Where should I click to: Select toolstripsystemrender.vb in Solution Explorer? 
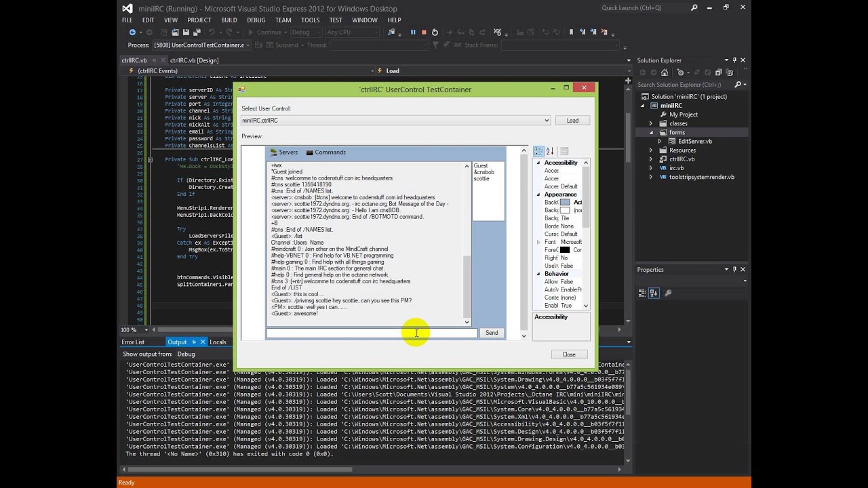coord(702,177)
